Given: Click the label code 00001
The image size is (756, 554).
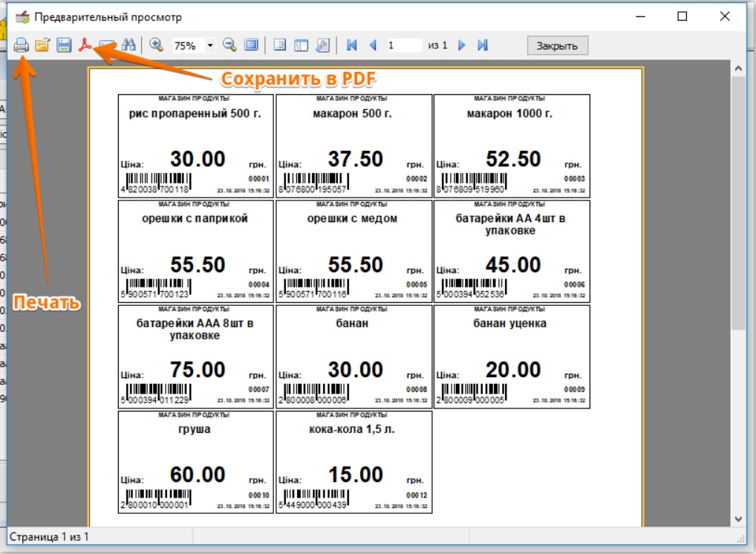Looking at the screenshot, I should [259, 179].
